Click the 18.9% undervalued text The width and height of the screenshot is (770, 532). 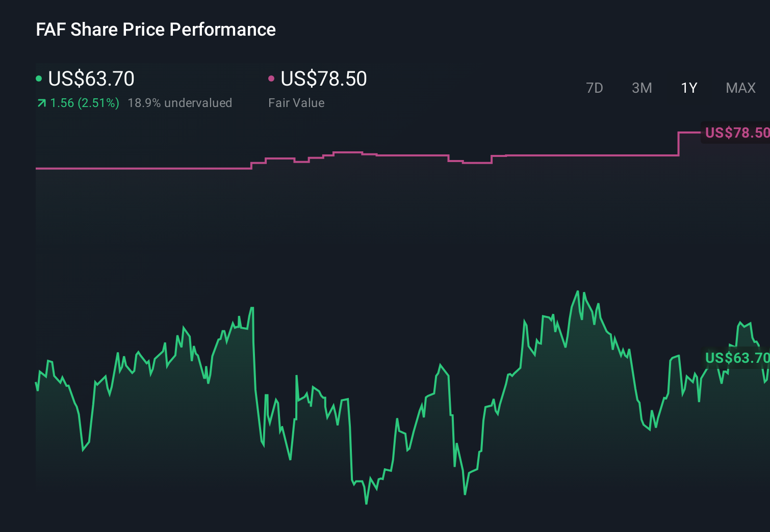181,102
